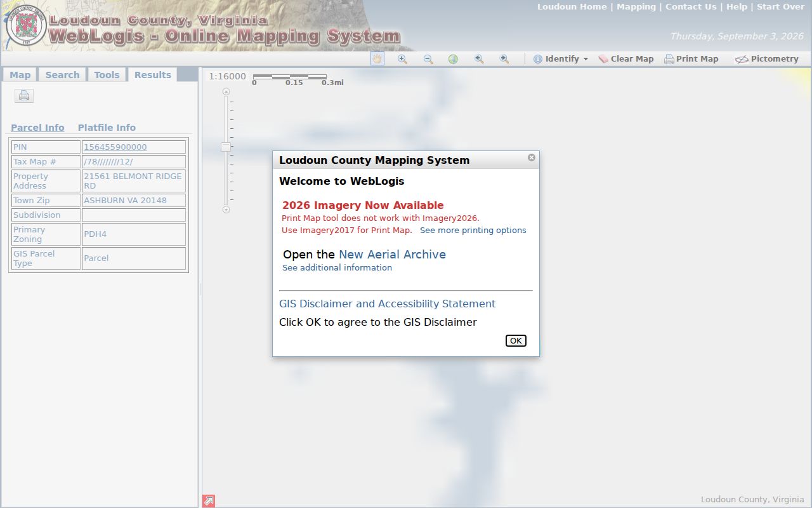812x508 pixels.
Task: Click the ASHBURN VA 20148 cell
Action: (x=134, y=201)
